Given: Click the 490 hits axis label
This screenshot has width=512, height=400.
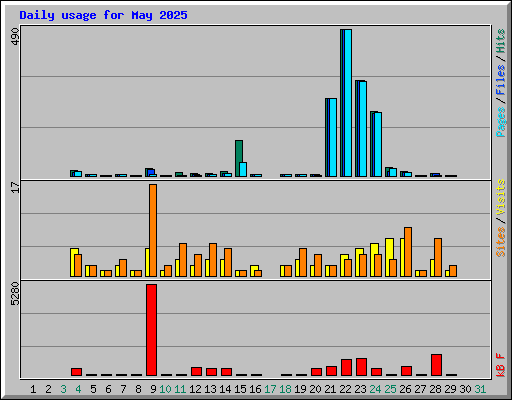Looking at the screenshot, I should tap(15, 37).
